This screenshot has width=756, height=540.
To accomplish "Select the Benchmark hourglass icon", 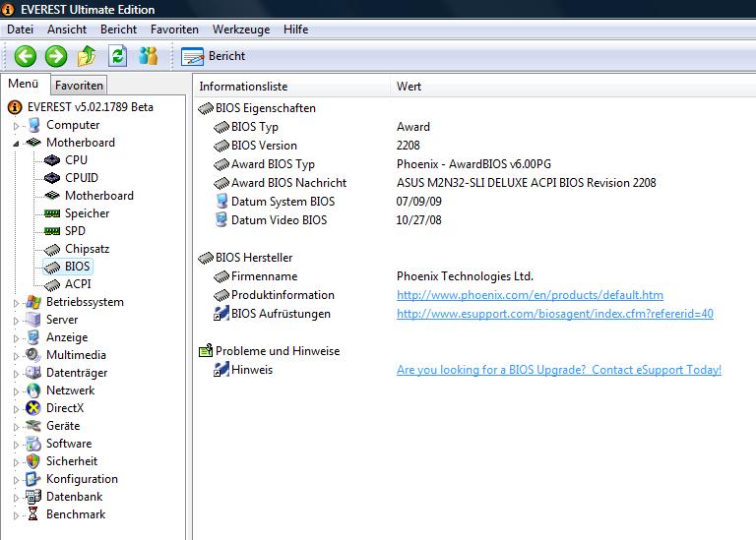I will [x=32, y=514].
